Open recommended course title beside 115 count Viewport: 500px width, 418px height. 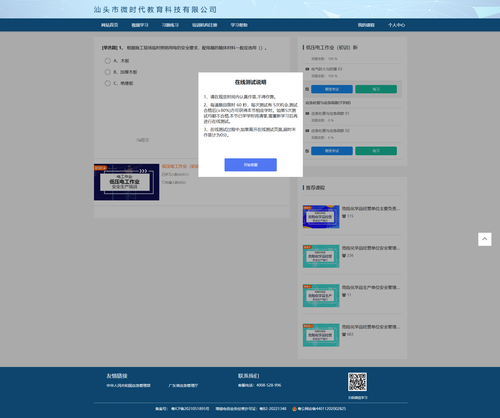tap(371, 209)
